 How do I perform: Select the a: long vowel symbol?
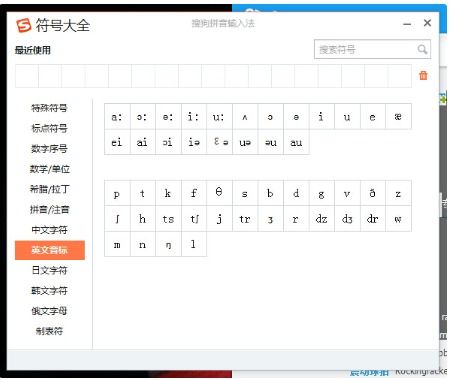tap(117, 116)
